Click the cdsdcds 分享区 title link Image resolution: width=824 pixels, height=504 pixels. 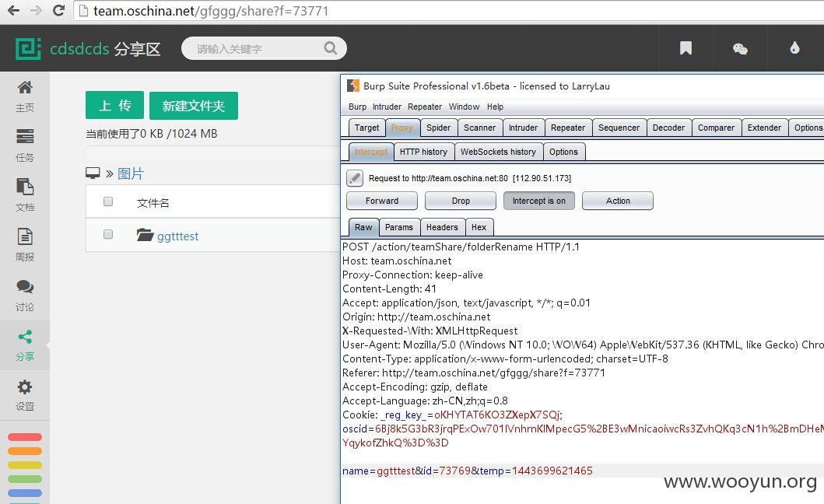tap(105, 49)
